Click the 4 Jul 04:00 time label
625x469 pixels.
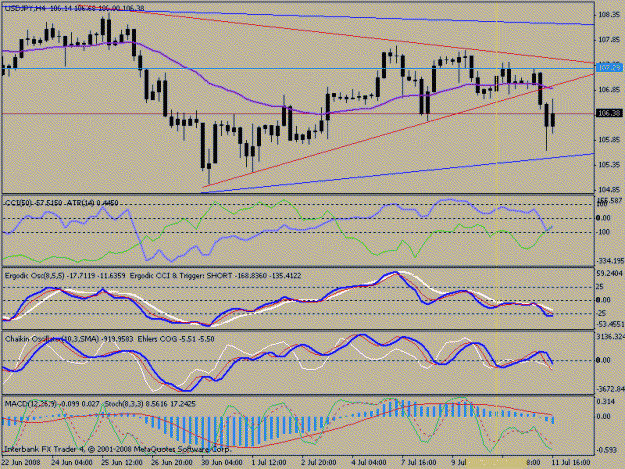[x=369, y=463]
